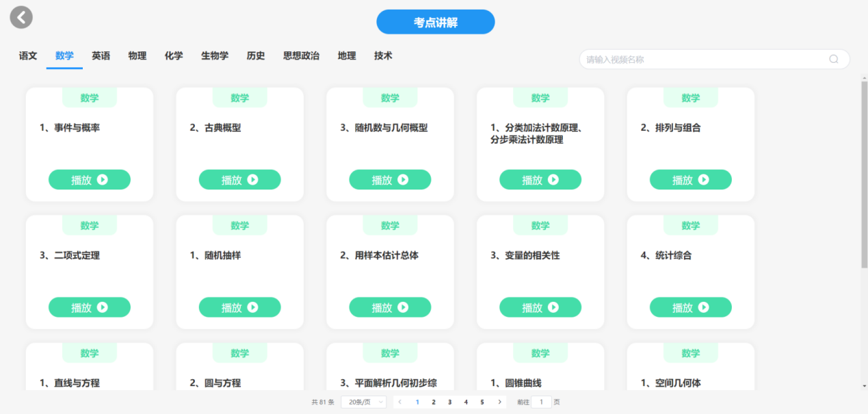Jump to page 4
Image resolution: width=868 pixels, height=414 pixels.
(x=466, y=402)
